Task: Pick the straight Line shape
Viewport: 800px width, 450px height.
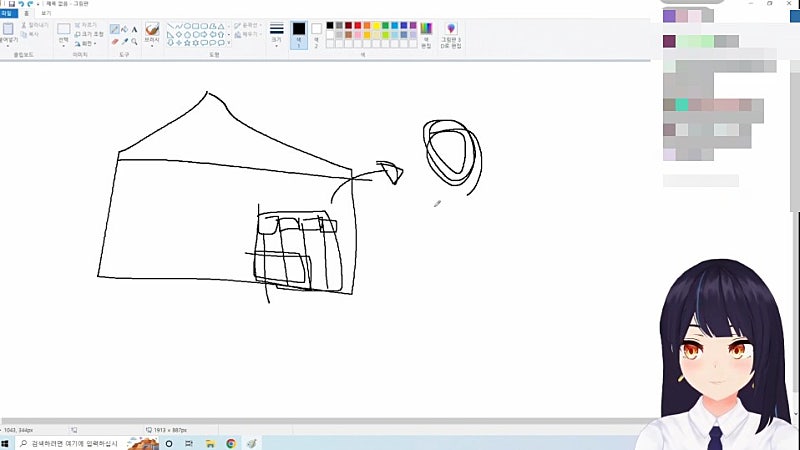Action: (x=171, y=26)
